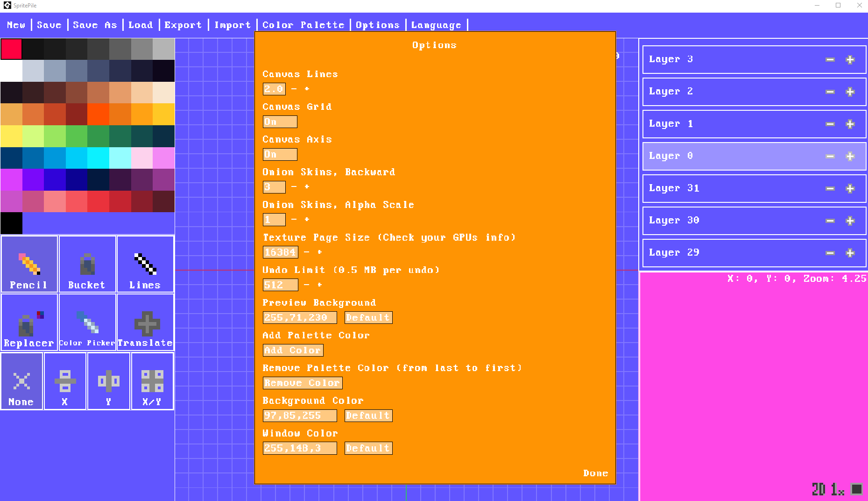Image resolution: width=868 pixels, height=501 pixels.
Task: Enable X axis mirror mode
Action: point(65,381)
